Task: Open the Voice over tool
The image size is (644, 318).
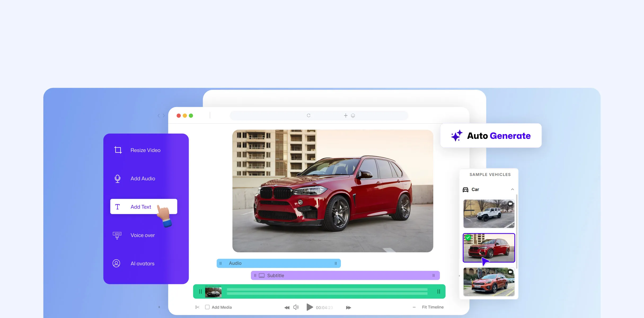Action: 143,235
